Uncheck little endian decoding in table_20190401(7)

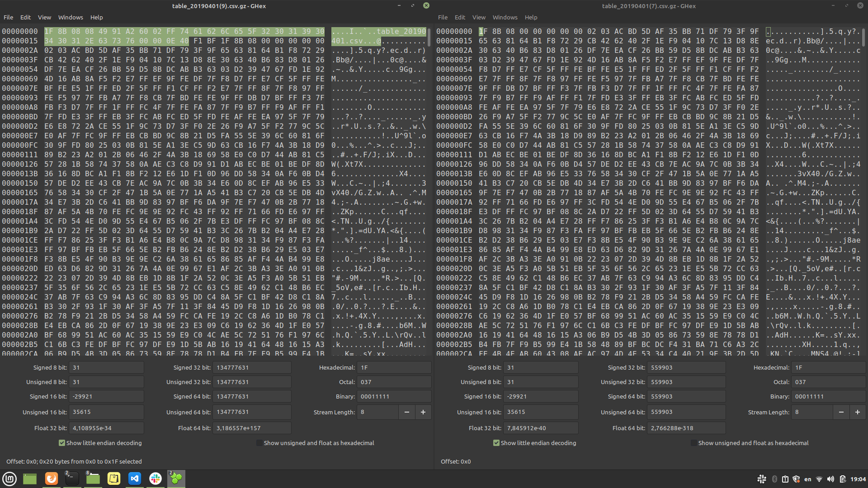coord(496,443)
